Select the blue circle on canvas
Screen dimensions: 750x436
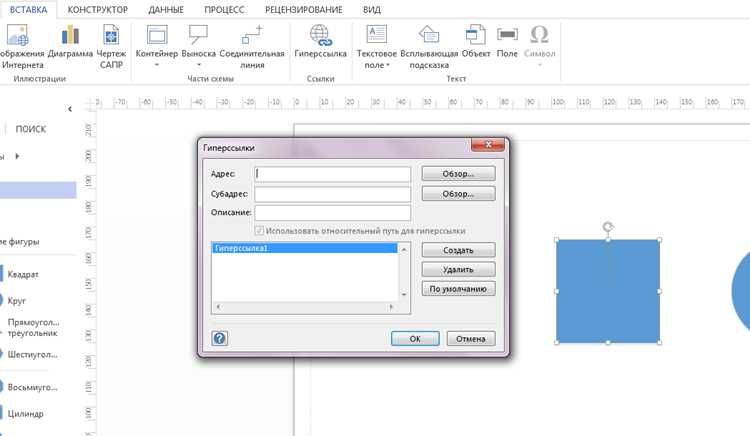741,290
